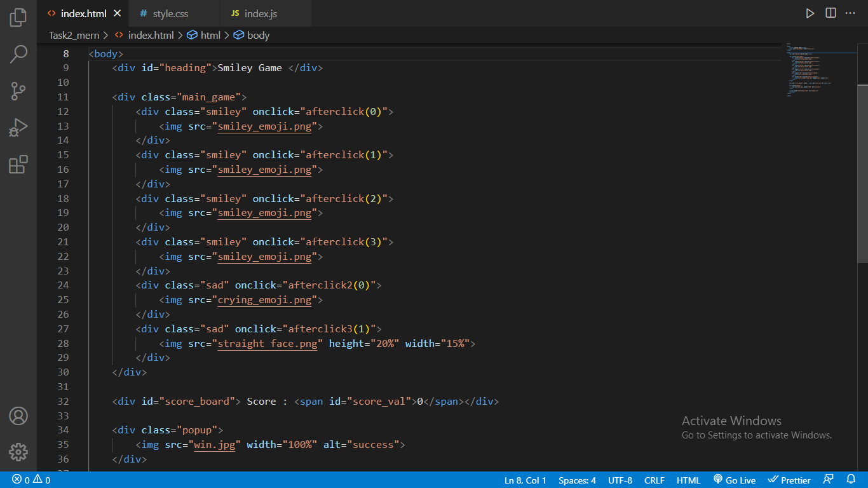Select the Search icon in activity bar
Viewport: 868px width, 488px height.
click(x=18, y=54)
